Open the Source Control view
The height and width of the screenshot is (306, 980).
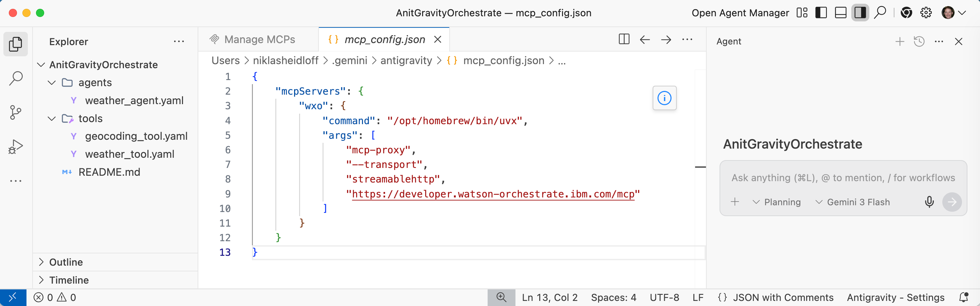pos(16,113)
